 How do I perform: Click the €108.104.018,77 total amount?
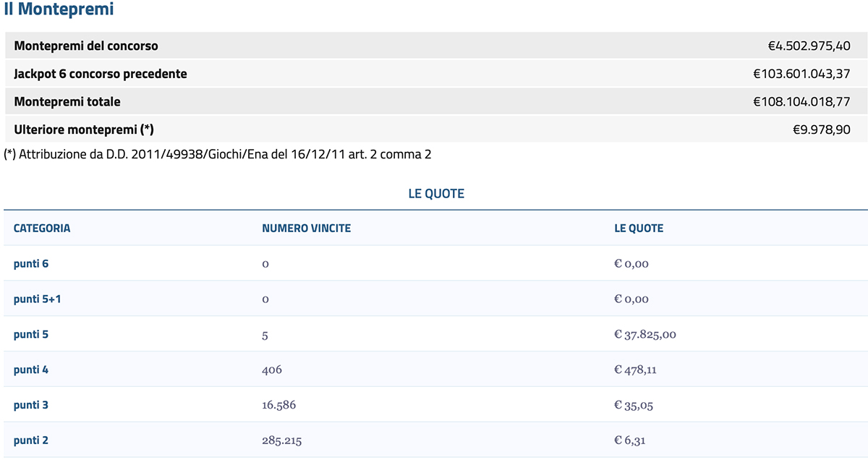tap(801, 102)
